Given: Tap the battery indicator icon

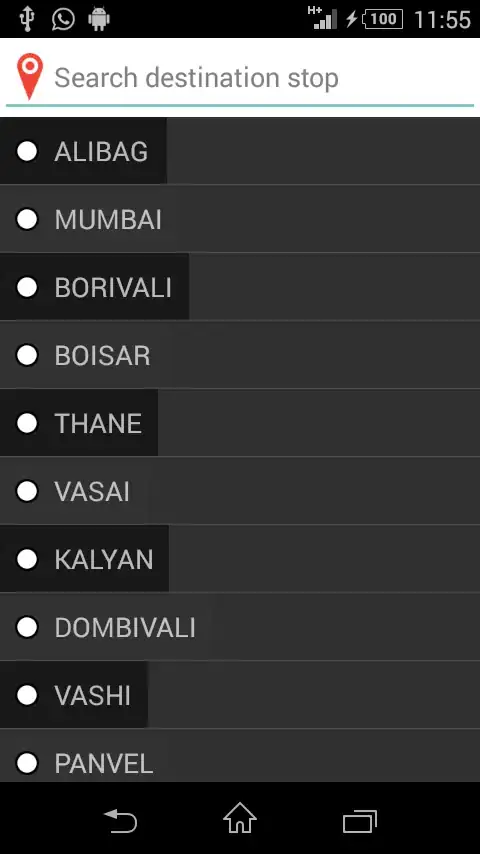Looking at the screenshot, I should click(382, 20).
